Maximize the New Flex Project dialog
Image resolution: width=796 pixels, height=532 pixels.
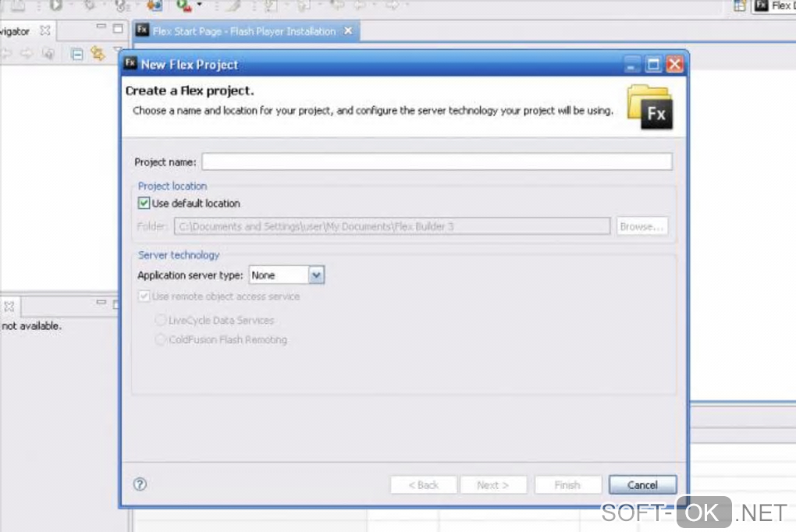coord(653,65)
